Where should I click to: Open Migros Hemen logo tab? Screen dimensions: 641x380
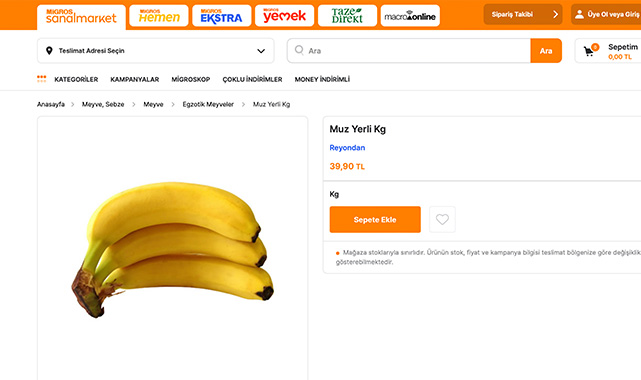pos(159,16)
